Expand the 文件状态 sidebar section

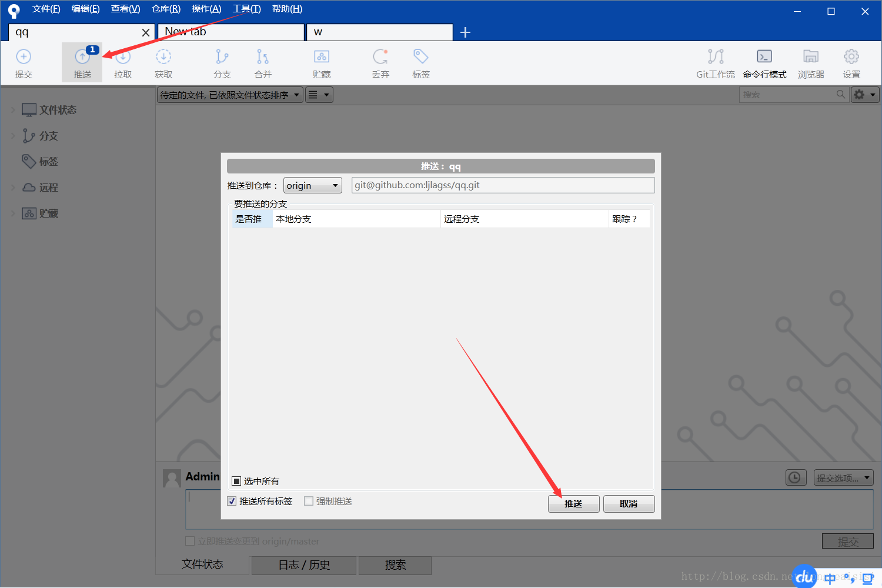pos(13,110)
